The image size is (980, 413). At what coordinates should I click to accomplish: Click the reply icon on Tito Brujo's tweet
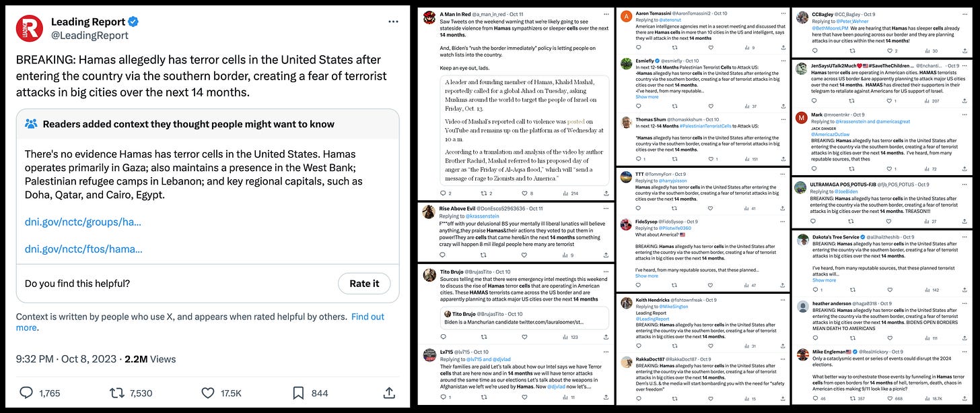click(x=444, y=337)
